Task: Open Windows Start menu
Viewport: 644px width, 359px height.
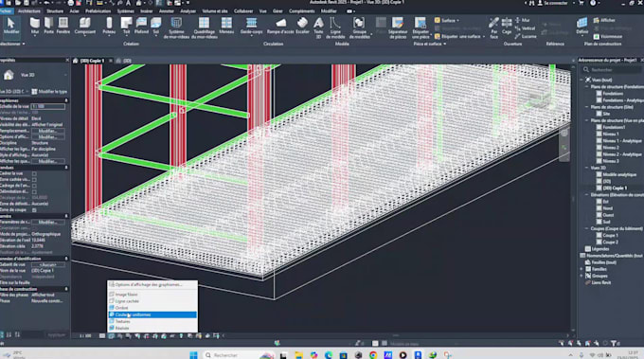Action: point(193,355)
